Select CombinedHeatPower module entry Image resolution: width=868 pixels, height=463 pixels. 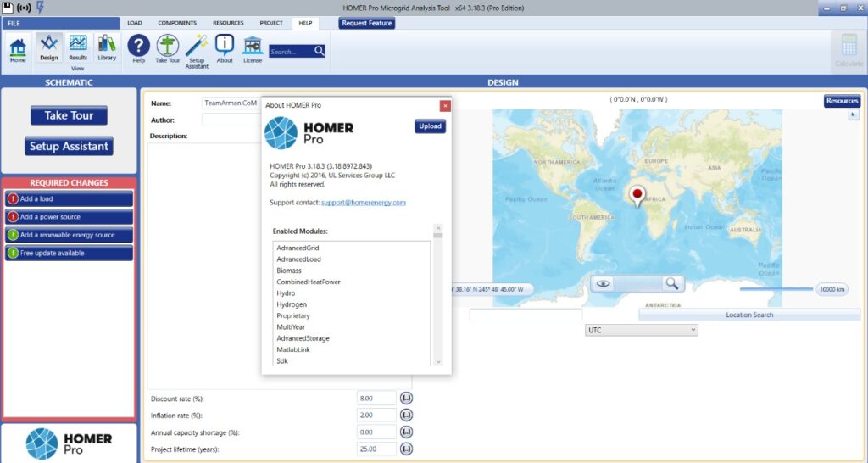tap(309, 282)
